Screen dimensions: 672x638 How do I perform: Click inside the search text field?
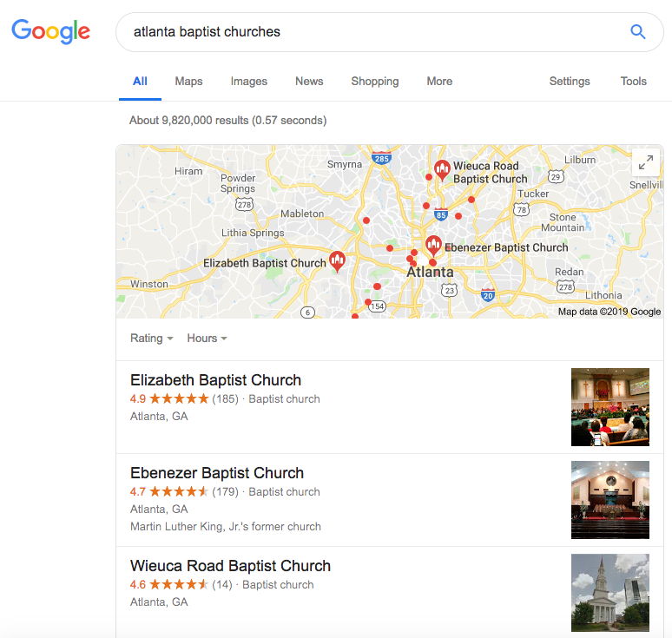pos(365,32)
